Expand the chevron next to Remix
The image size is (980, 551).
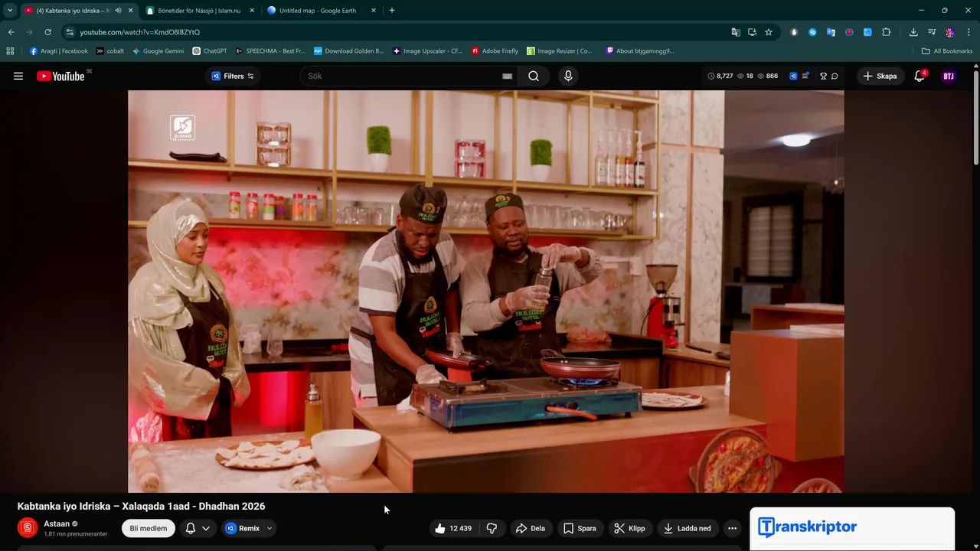pyautogui.click(x=269, y=528)
